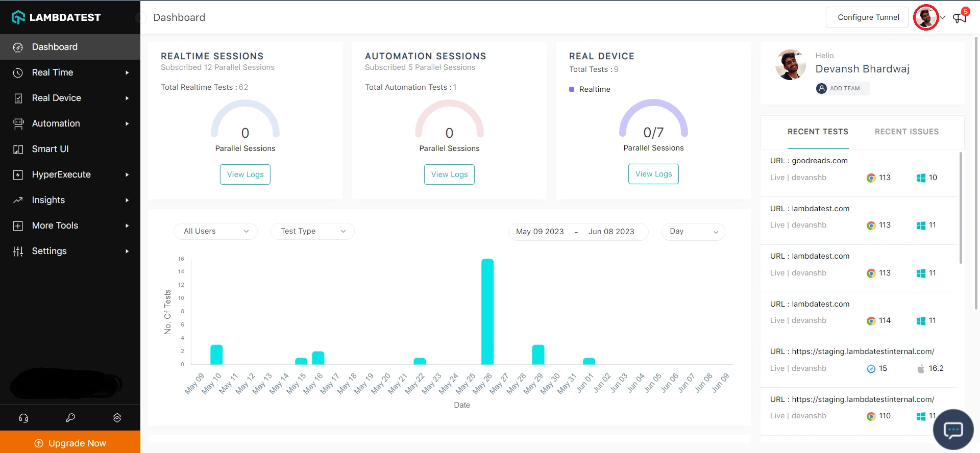Screen dimensions: 980x453
Task: Click the headset support icon in sidebar
Action: [23, 418]
